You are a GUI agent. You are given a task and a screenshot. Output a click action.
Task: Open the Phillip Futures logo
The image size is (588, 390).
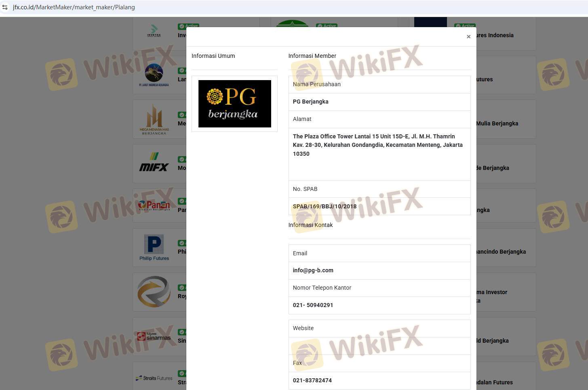click(154, 248)
